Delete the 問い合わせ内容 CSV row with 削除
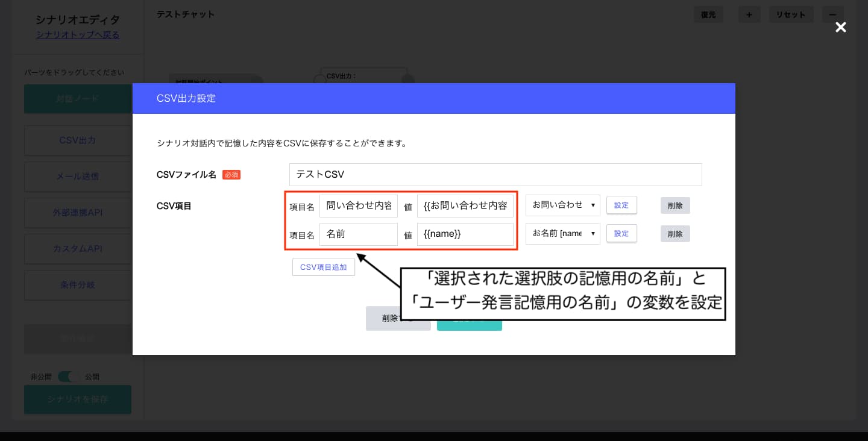Screen dimensions: 868x441 pyautogui.click(x=675, y=205)
